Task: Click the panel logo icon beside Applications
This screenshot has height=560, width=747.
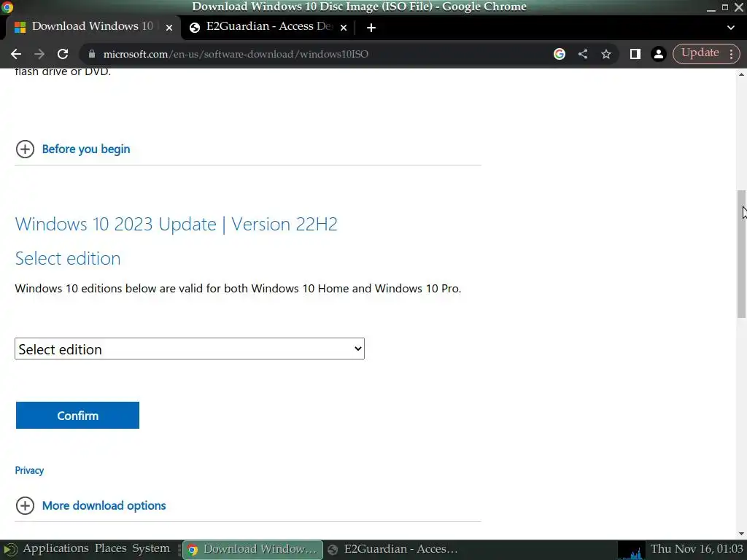Action: point(9,550)
